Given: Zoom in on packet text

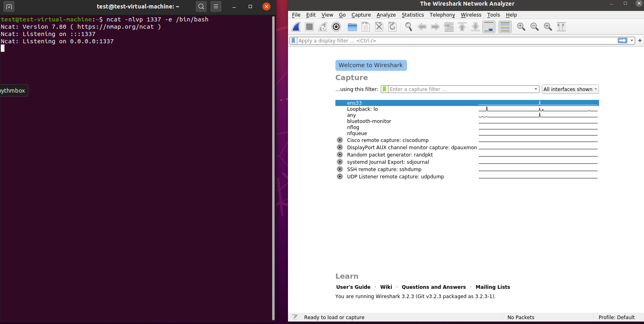Looking at the screenshot, I should [521, 27].
